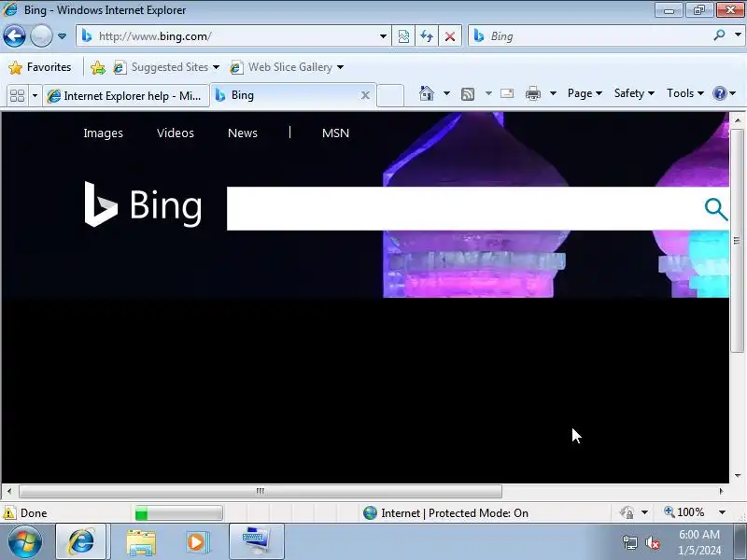This screenshot has width=747, height=560.
Task: Open the MSN link on Bing
Action: coord(335,133)
